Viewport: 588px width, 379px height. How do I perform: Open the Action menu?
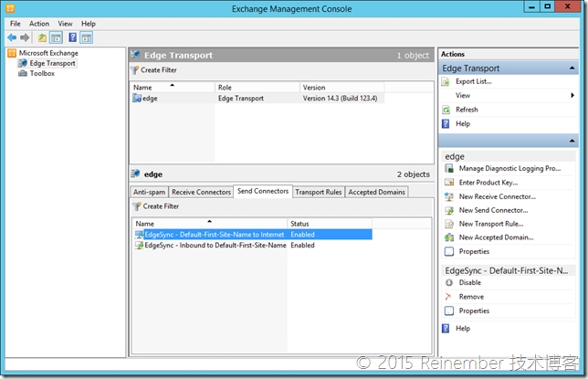tap(39, 24)
